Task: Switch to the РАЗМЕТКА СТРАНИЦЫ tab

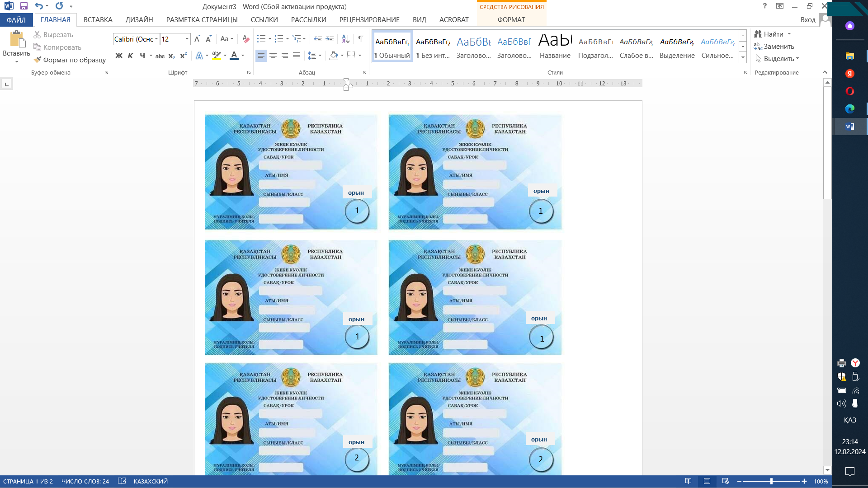Action: click(202, 20)
